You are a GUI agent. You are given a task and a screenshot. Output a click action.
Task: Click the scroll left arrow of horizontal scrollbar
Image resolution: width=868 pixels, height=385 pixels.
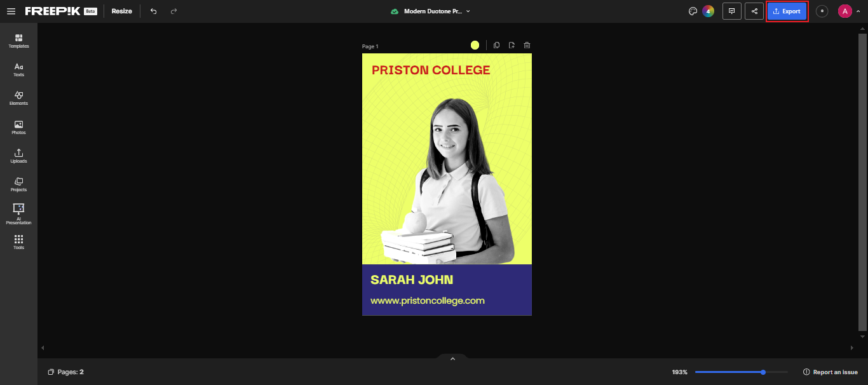point(43,348)
